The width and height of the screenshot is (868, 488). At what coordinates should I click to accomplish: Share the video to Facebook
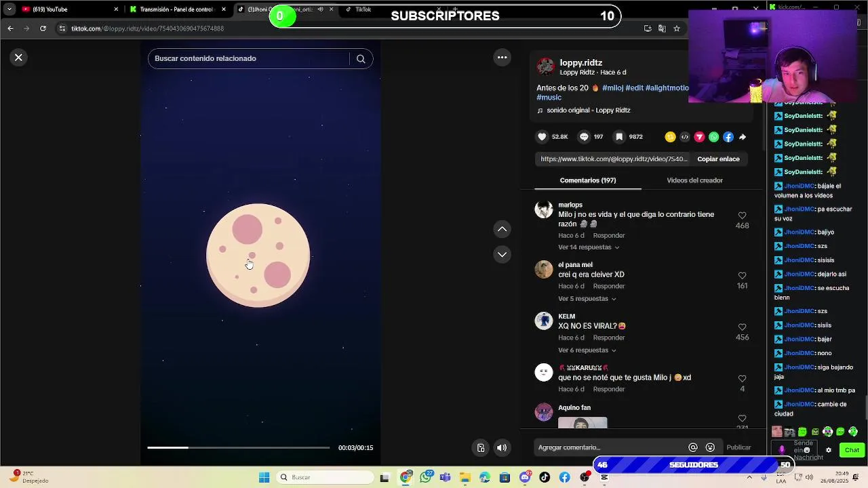click(x=728, y=137)
